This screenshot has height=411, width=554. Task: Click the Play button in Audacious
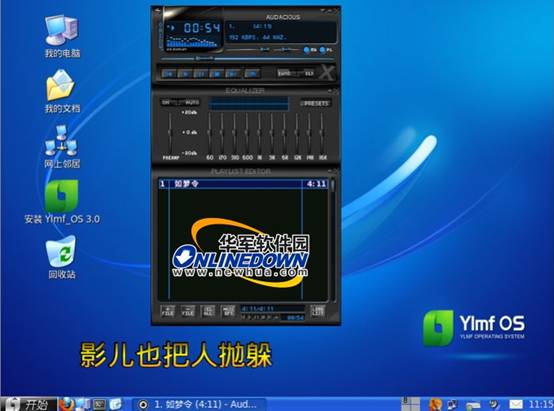[185, 74]
